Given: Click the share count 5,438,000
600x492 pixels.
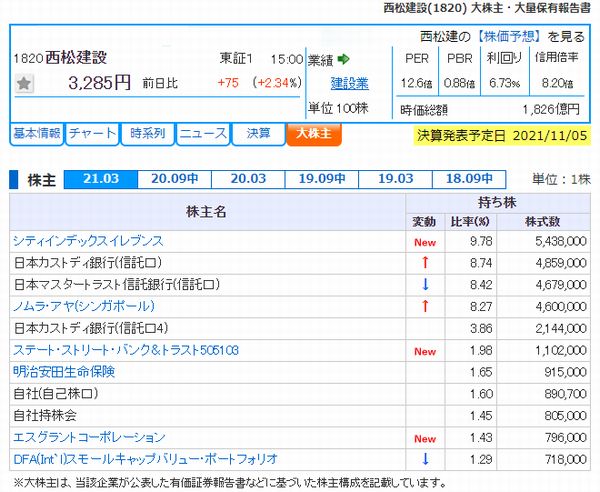Looking at the screenshot, I should tap(561, 241).
